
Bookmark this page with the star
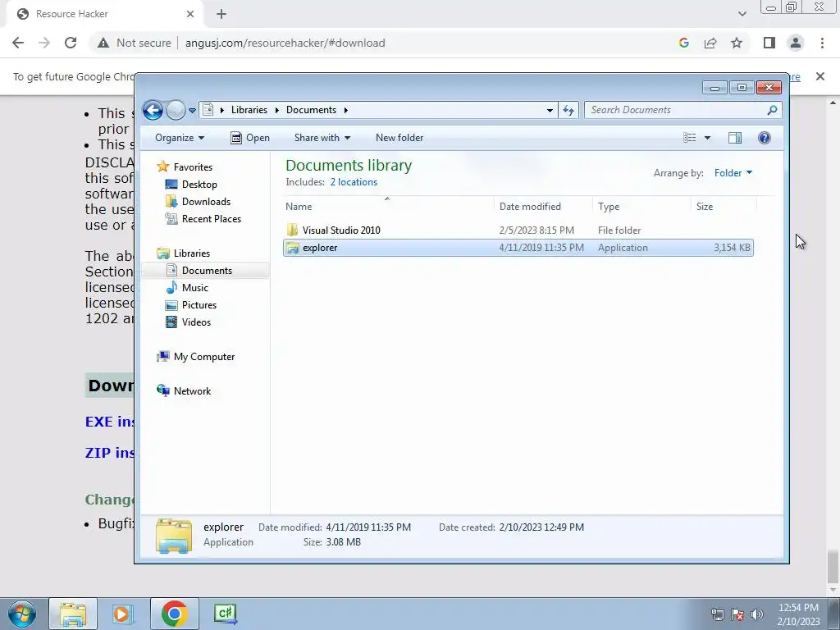point(737,43)
